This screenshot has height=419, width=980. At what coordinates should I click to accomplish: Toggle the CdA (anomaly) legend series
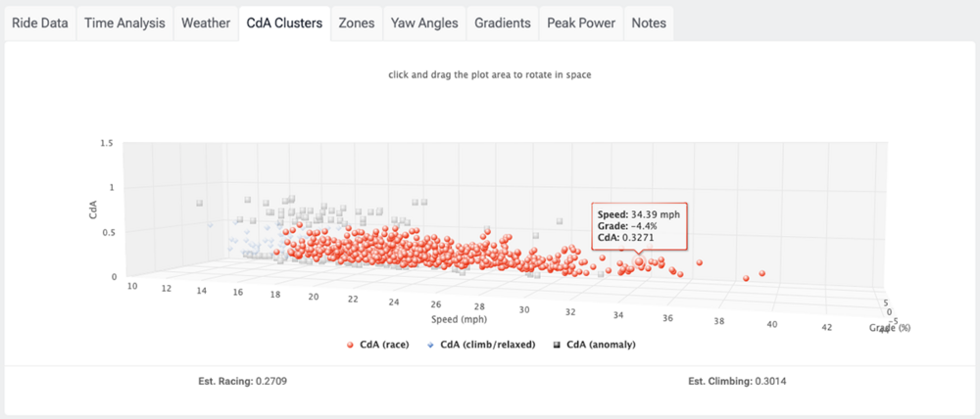pos(595,345)
